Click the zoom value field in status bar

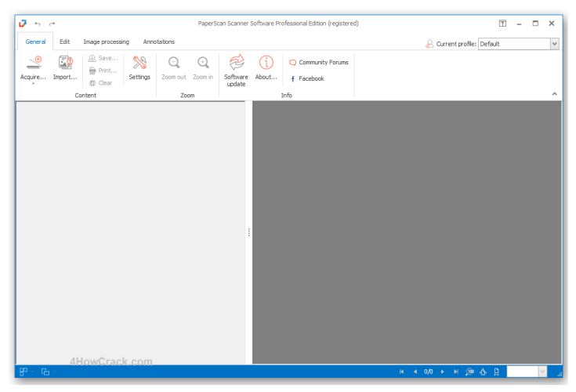pyautogui.click(x=523, y=372)
